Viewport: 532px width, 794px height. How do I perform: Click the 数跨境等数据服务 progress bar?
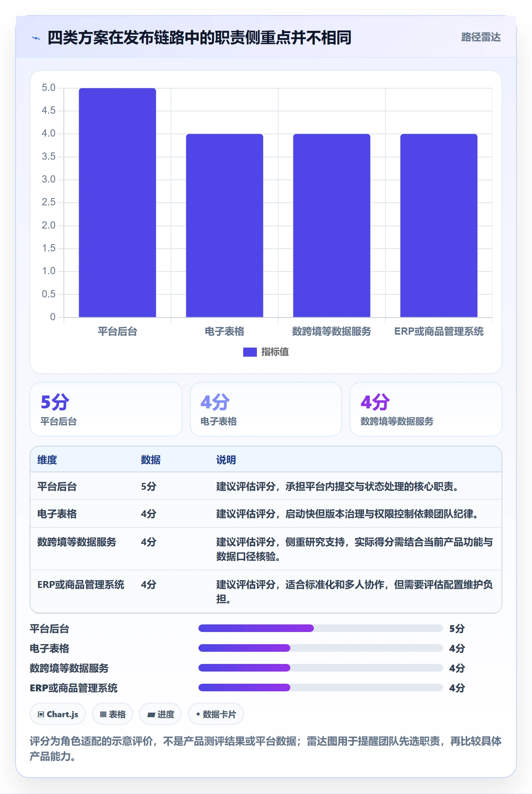click(x=320, y=668)
